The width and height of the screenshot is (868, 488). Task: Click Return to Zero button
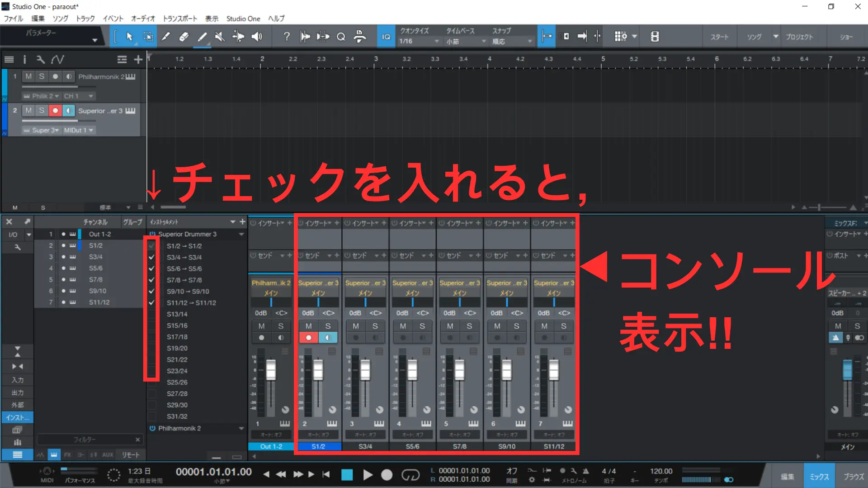pos(326,474)
